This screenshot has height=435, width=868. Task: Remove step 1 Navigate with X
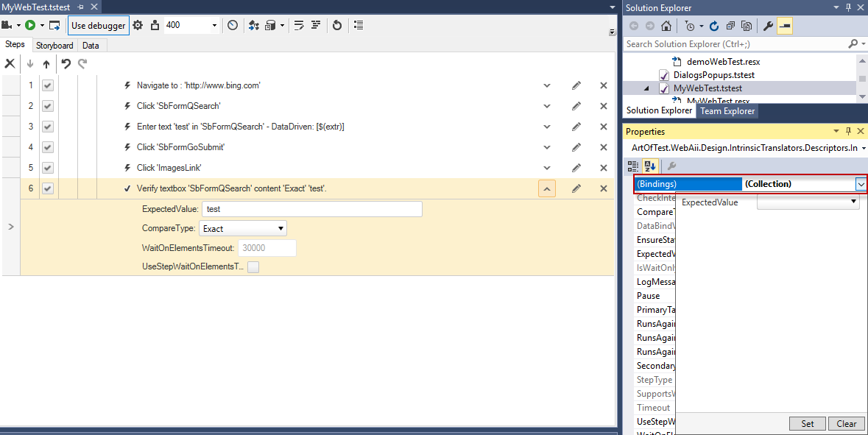pyautogui.click(x=604, y=86)
